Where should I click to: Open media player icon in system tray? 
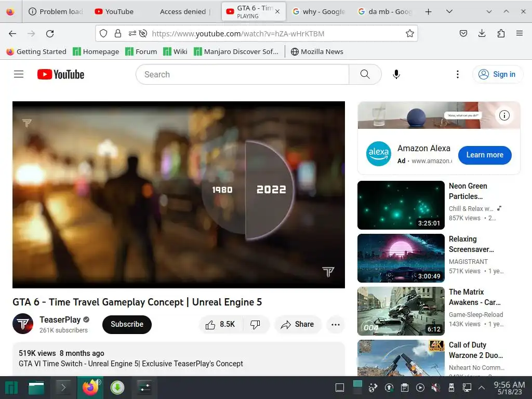420,388
